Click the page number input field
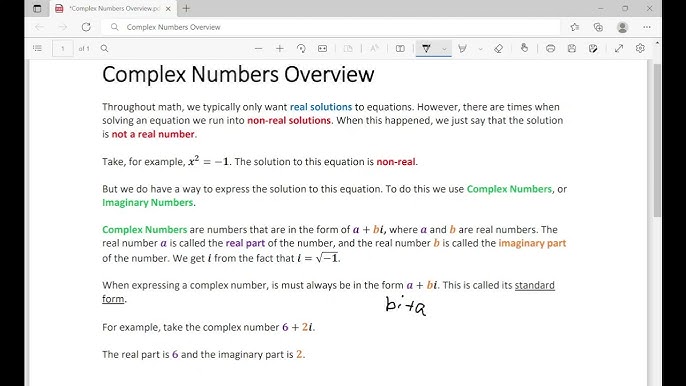Viewport: 686px width, 386px height. pyautogui.click(x=63, y=49)
